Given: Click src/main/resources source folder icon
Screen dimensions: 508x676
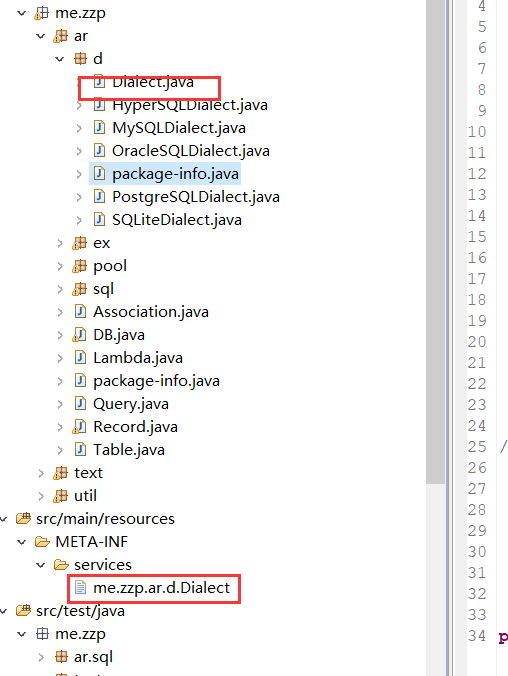Looking at the screenshot, I should [23, 518].
